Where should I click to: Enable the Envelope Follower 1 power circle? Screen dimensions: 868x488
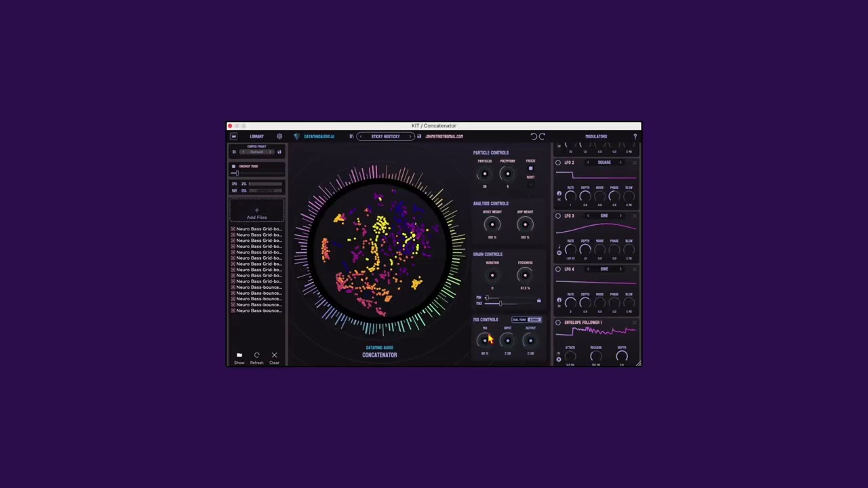point(558,323)
